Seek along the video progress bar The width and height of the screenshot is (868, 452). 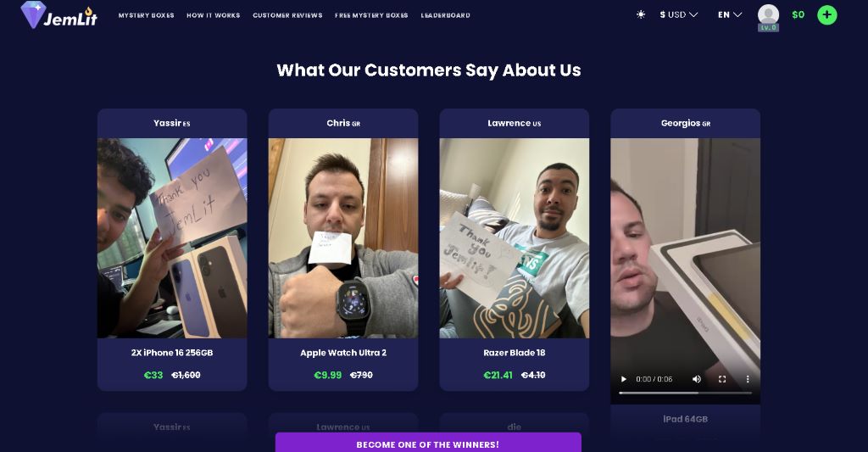click(685, 393)
